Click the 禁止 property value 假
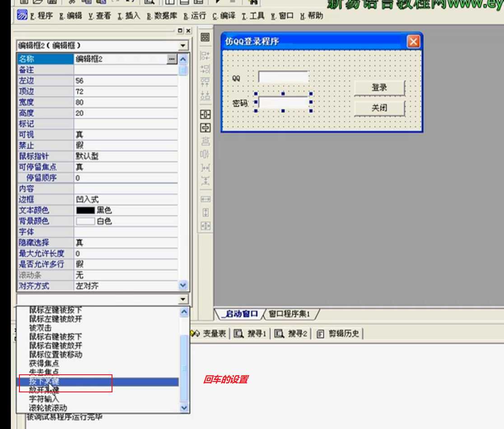 pos(79,145)
